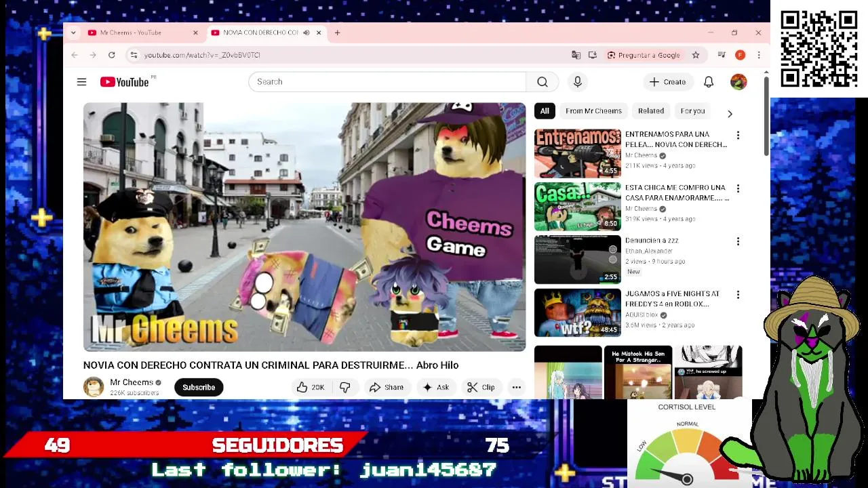
Task: Click the Share button
Action: click(387, 388)
